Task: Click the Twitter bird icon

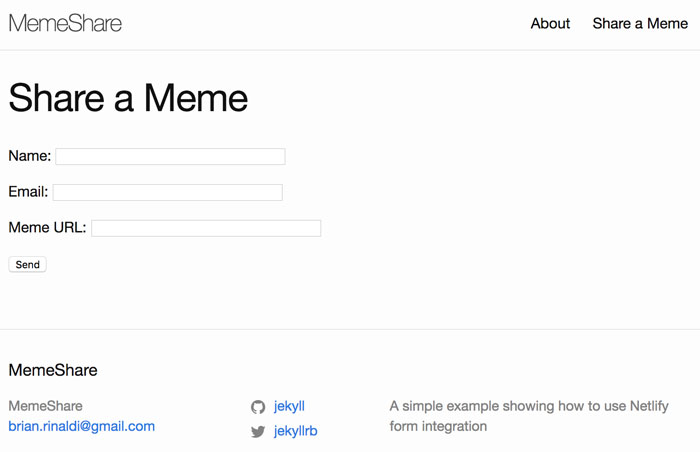Action: point(258,432)
